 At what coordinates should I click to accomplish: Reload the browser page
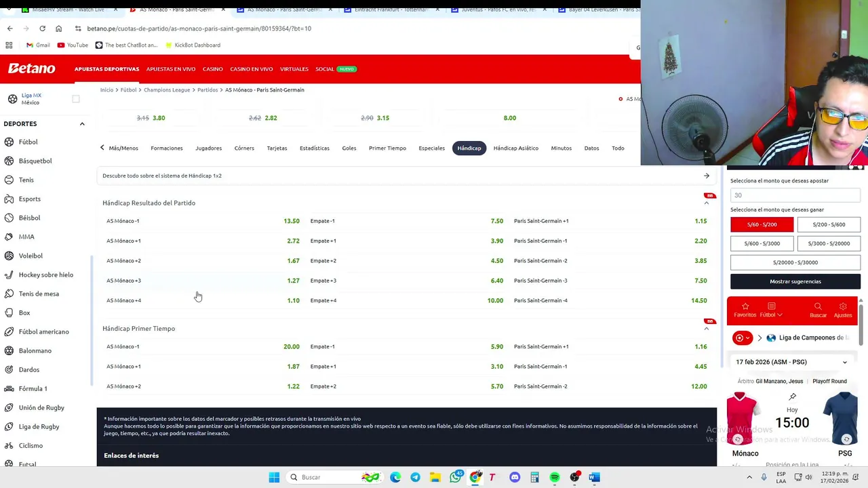click(x=42, y=28)
